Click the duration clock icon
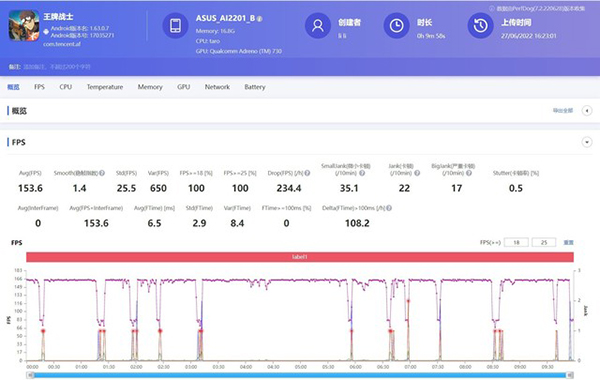Screen dimensions: 600x380 396,26
